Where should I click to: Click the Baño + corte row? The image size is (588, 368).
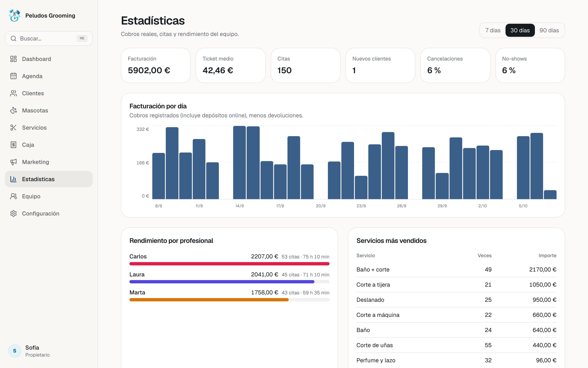[456, 269]
